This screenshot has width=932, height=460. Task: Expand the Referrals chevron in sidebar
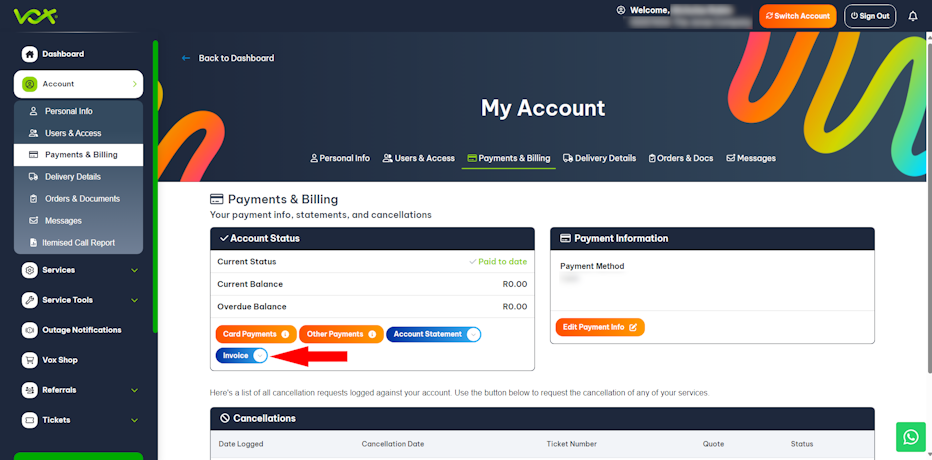pos(134,390)
